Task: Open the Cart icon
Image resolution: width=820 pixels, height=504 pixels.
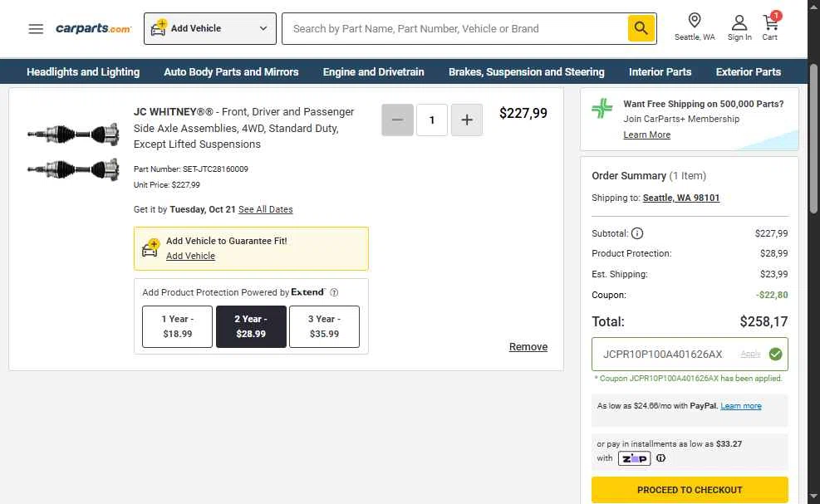Action: tap(770, 27)
